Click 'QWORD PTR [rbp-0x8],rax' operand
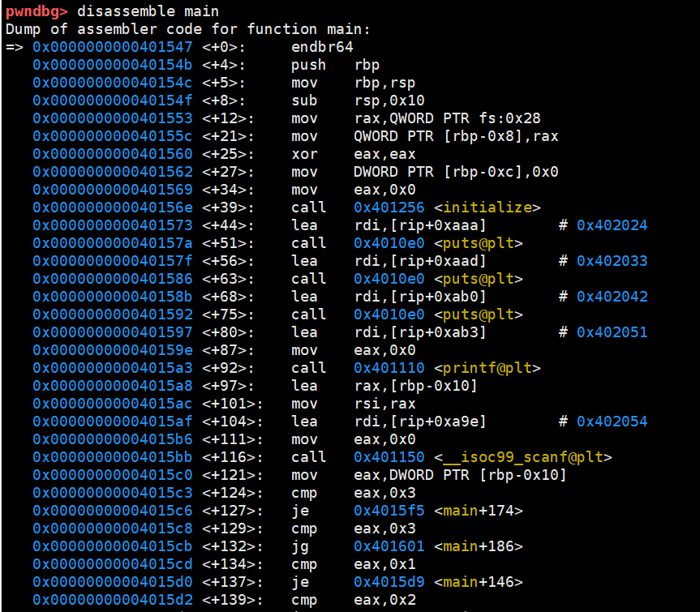The height and width of the screenshot is (612, 700). click(456, 136)
